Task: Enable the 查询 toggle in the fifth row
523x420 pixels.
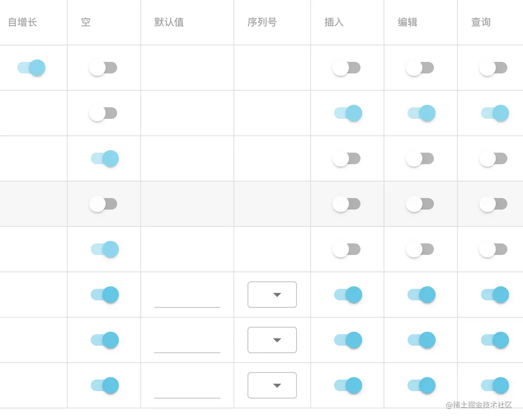Action: [493, 249]
